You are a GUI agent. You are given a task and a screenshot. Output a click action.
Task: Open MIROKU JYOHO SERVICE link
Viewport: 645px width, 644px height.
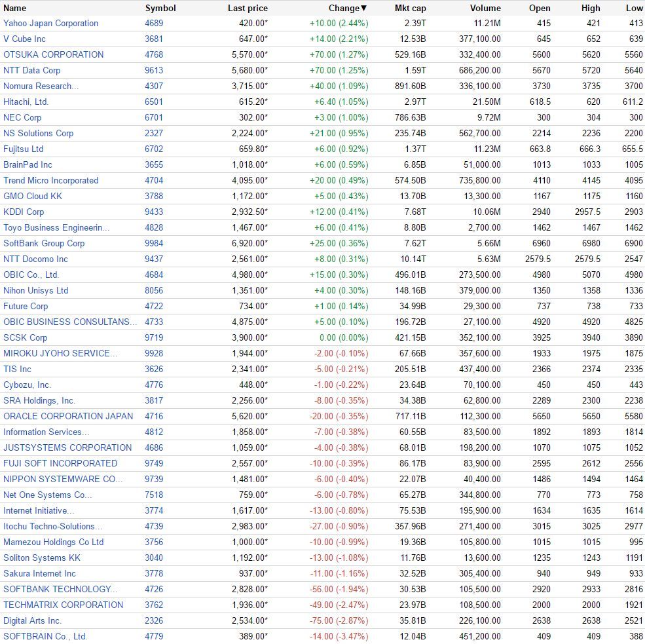pyautogui.click(x=60, y=354)
